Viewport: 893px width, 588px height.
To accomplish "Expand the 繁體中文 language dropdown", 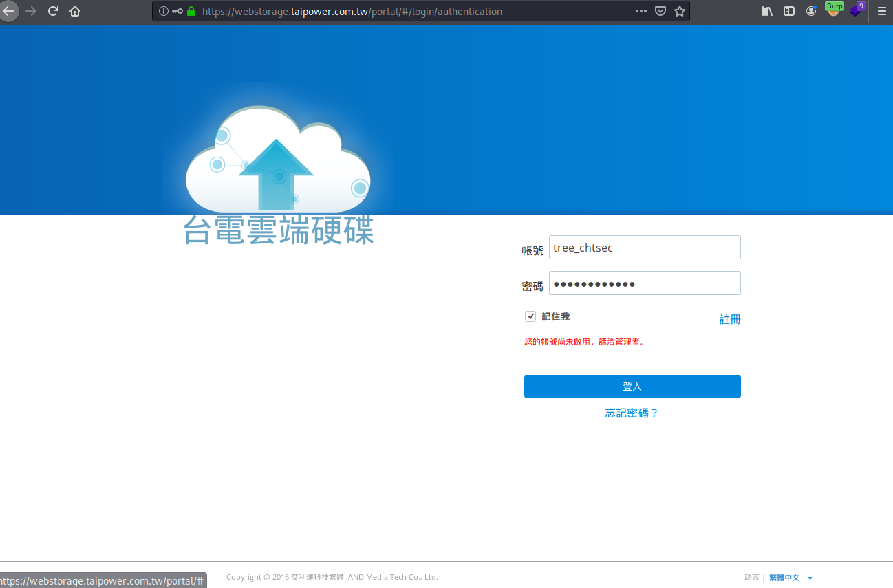I will [x=790, y=578].
